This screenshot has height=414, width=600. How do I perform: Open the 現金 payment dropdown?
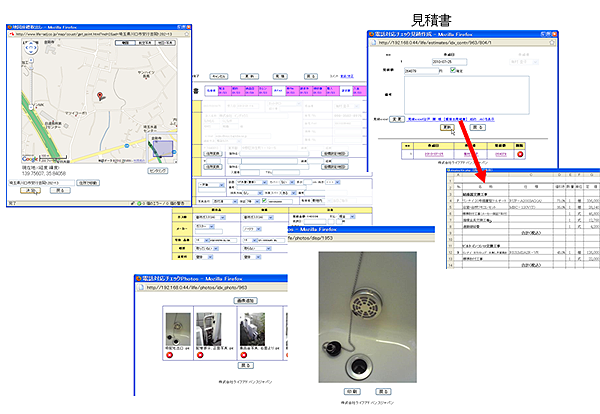tap(347, 217)
